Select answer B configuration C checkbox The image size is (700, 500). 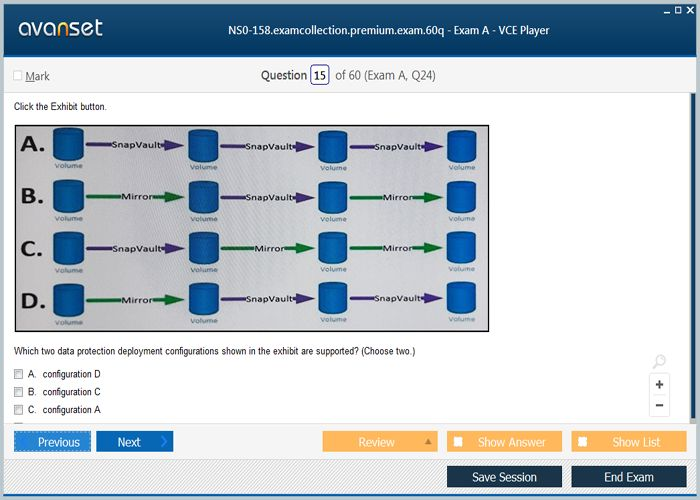point(18,392)
